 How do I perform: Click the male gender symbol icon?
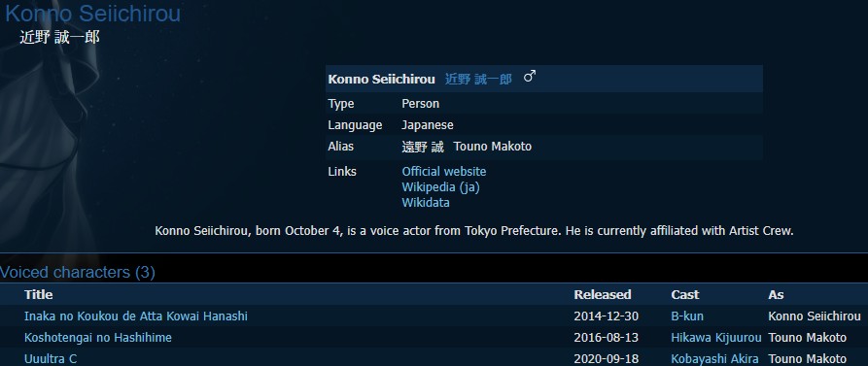[x=530, y=77]
